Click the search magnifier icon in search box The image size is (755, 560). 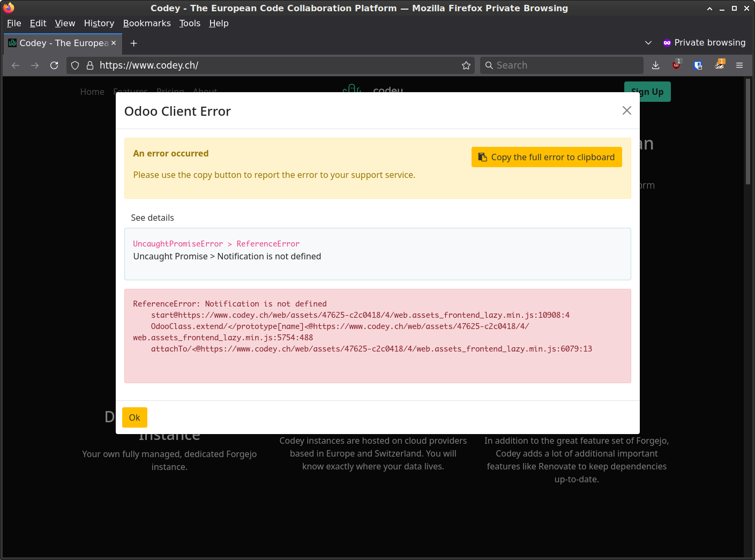(x=489, y=65)
